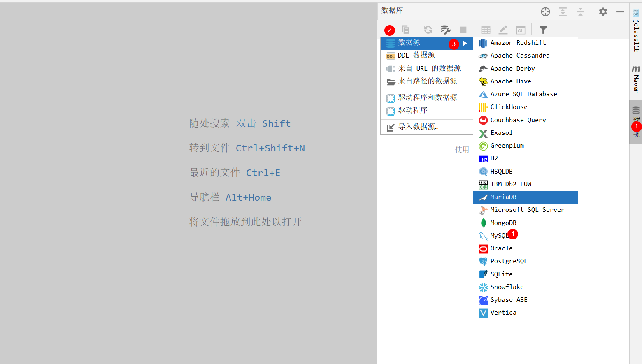
Task: Select DDL 数据源 menu entry
Action: click(x=427, y=55)
